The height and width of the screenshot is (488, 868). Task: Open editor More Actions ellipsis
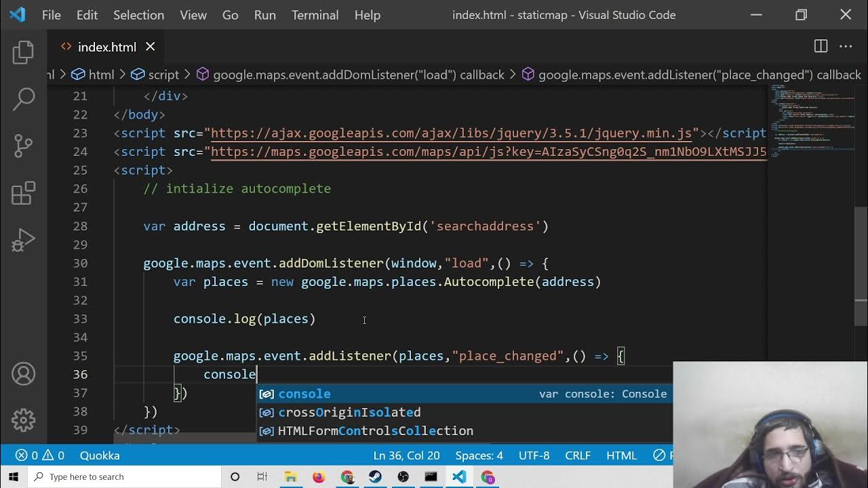845,47
